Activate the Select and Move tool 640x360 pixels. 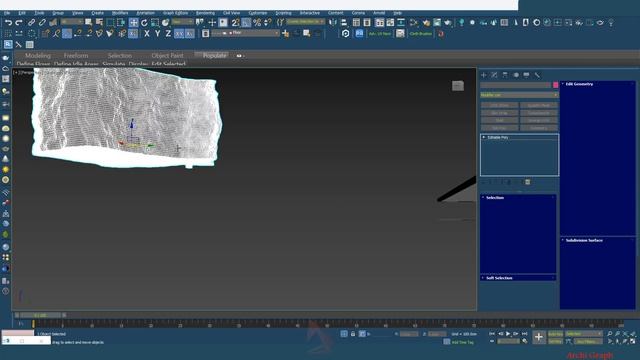133,23
